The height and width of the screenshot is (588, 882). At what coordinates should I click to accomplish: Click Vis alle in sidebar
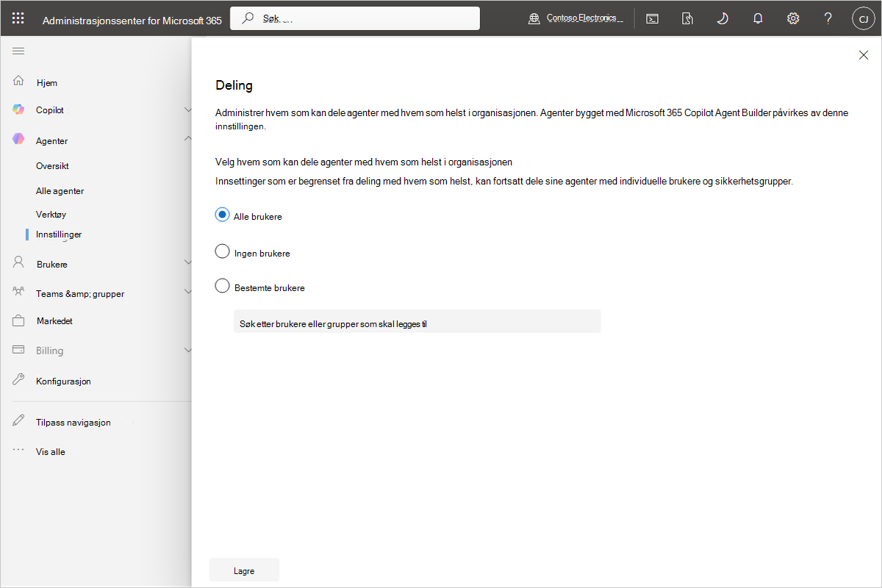51,452
